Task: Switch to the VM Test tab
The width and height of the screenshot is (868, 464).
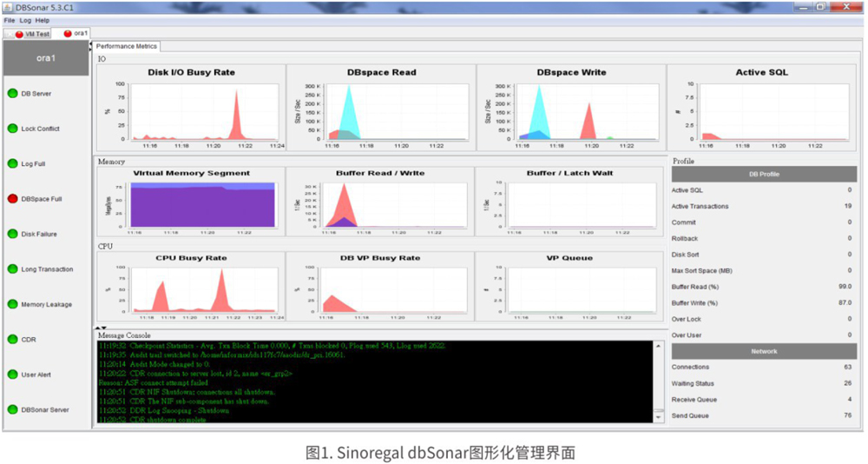Action: tap(28, 34)
